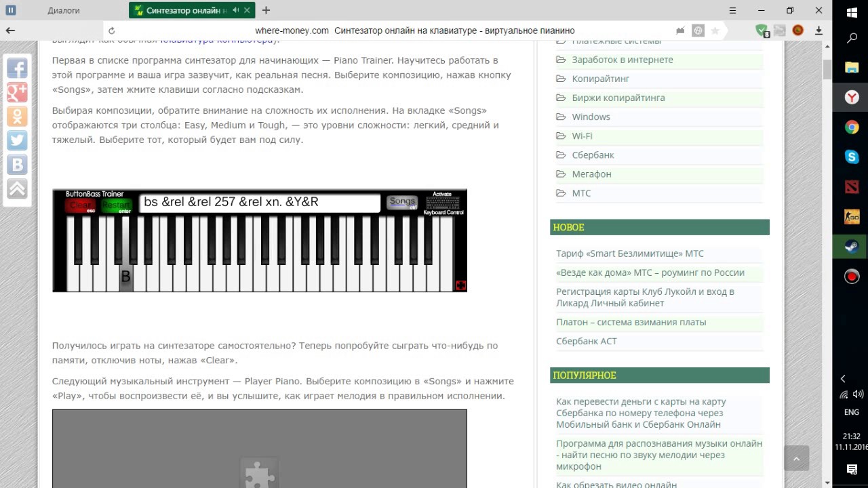
Task: Open the Мегафон category link
Action: click(x=591, y=174)
